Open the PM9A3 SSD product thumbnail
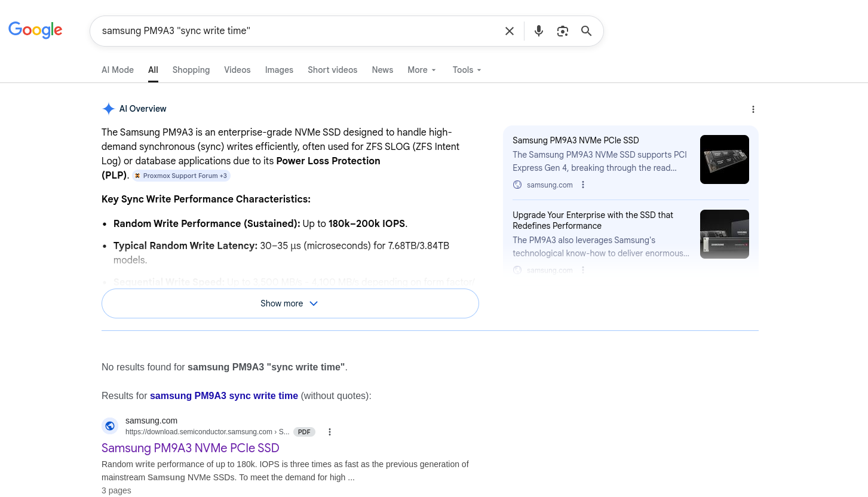 pos(724,159)
